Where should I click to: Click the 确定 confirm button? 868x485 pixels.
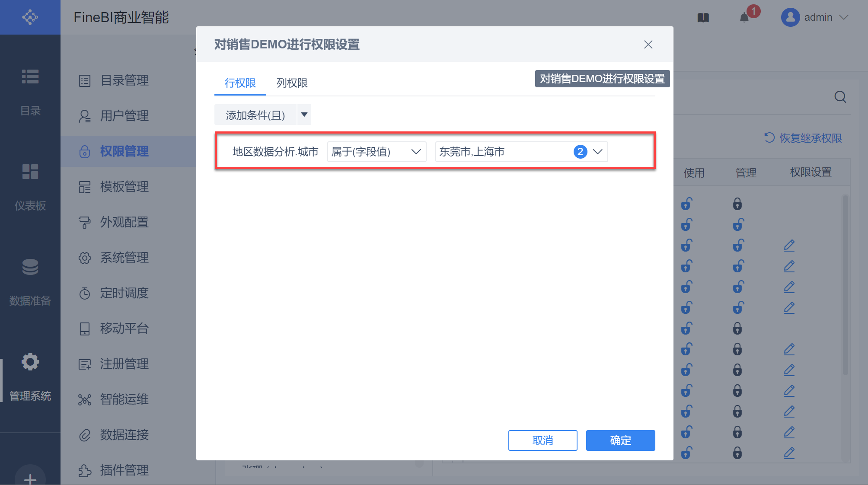(620, 440)
